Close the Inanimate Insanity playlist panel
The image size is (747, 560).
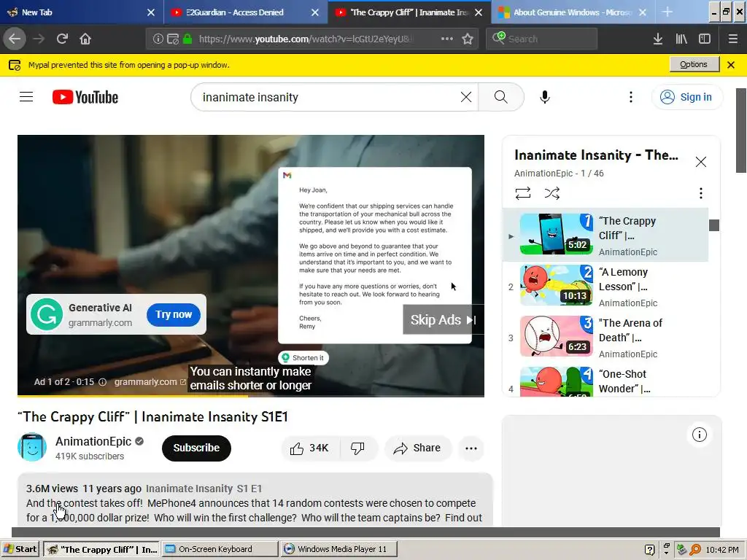[x=700, y=162]
